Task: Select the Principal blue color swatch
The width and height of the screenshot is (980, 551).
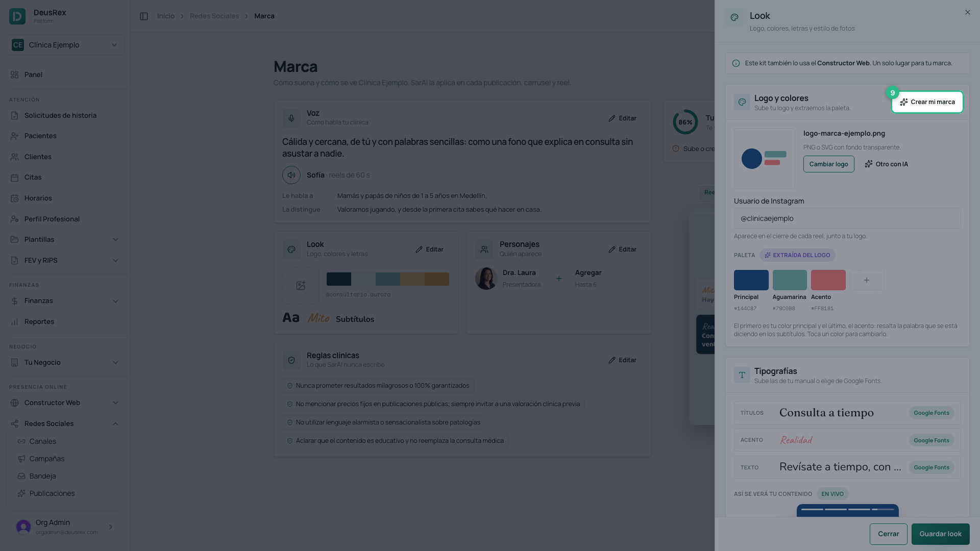Action: pos(751,280)
